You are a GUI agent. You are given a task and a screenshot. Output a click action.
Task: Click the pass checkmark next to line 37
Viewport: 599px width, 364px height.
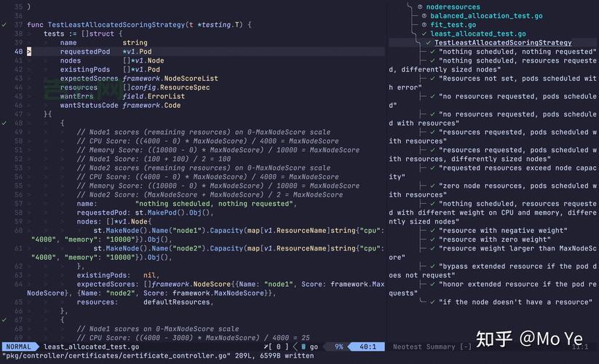[4, 25]
